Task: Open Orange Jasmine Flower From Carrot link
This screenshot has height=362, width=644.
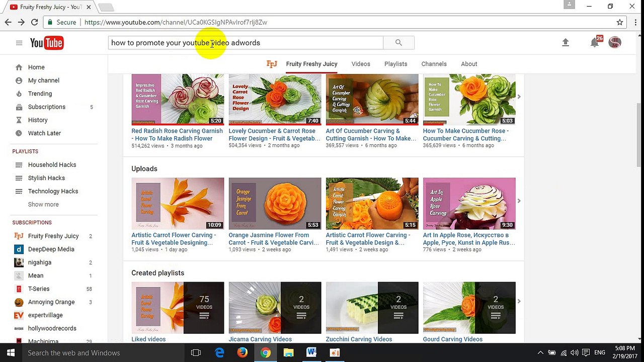Action: (x=274, y=238)
